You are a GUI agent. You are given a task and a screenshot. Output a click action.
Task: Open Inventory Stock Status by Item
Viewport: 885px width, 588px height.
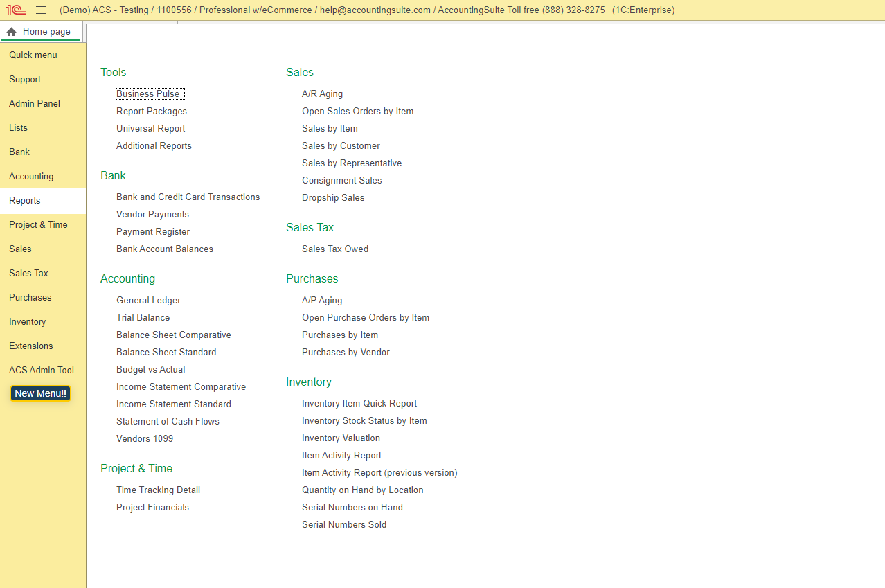click(364, 421)
